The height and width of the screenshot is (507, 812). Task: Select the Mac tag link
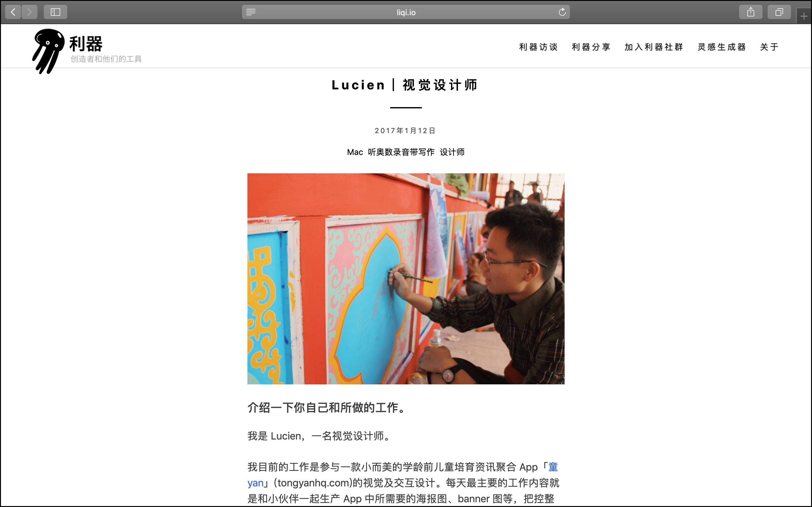pyautogui.click(x=355, y=152)
